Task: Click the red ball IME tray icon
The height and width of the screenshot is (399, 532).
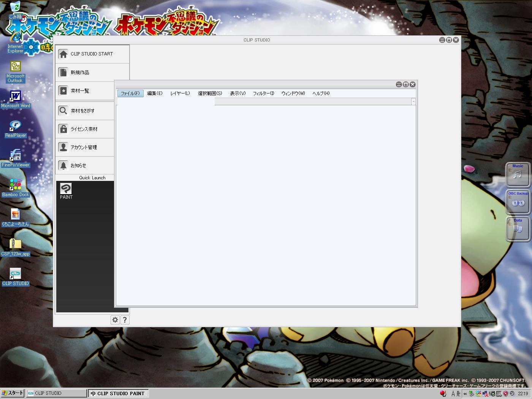Action: [443, 394]
